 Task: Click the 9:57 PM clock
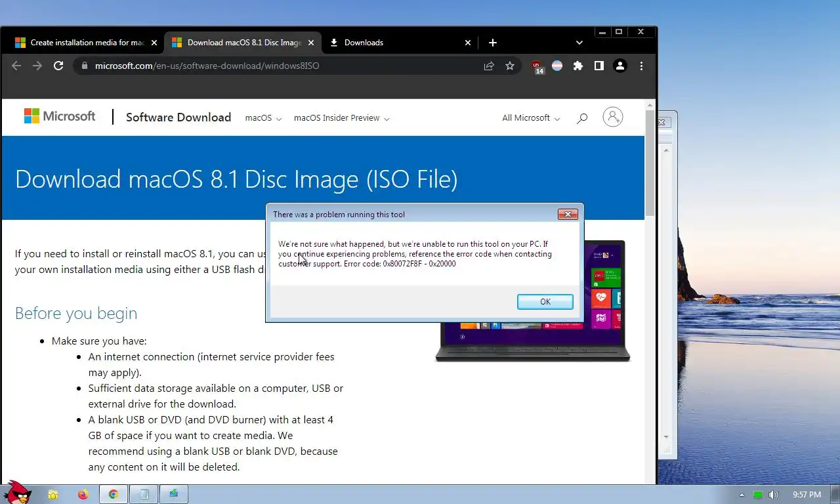(807, 495)
